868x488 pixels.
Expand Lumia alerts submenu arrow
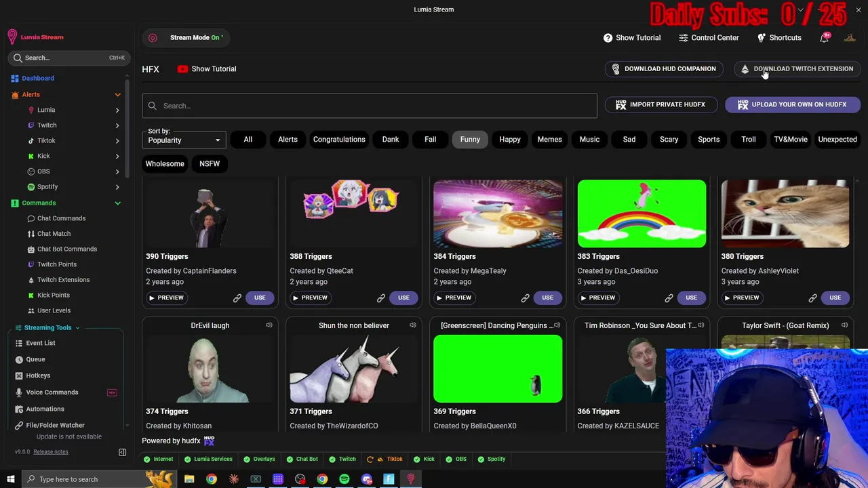[117, 110]
